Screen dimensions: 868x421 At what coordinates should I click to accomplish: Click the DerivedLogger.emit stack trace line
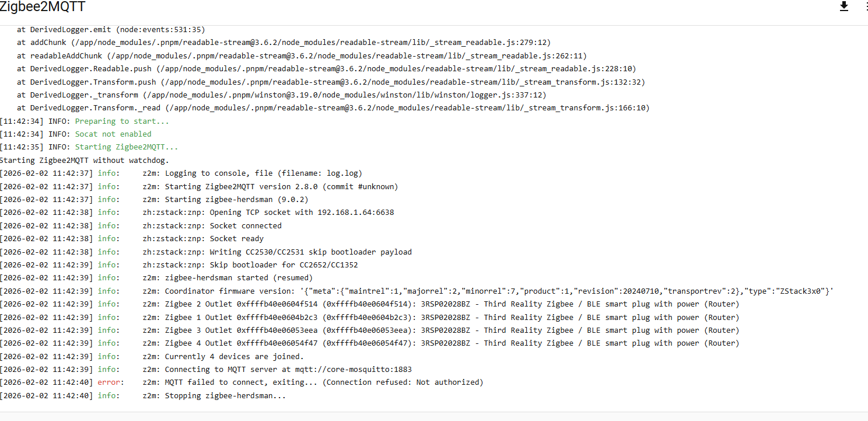click(x=111, y=29)
